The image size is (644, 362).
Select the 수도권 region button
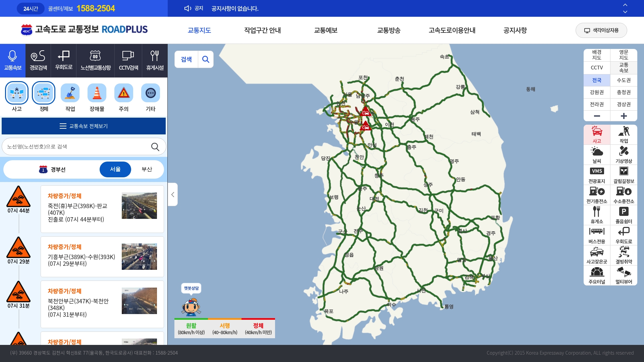(624, 80)
